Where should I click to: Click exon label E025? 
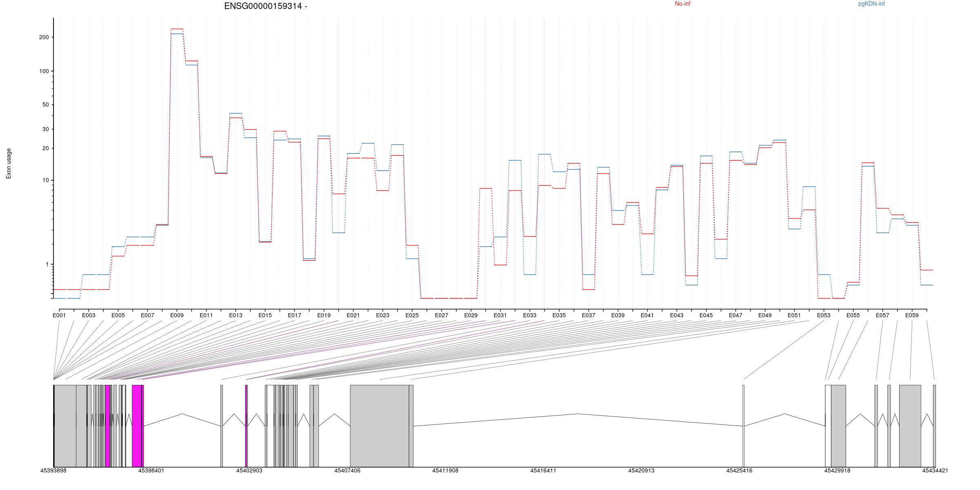click(412, 315)
